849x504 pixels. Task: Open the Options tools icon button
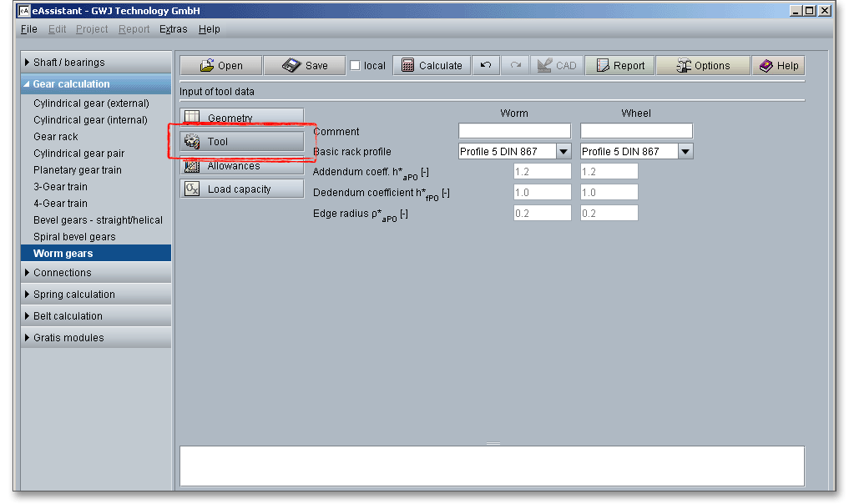[x=702, y=66]
